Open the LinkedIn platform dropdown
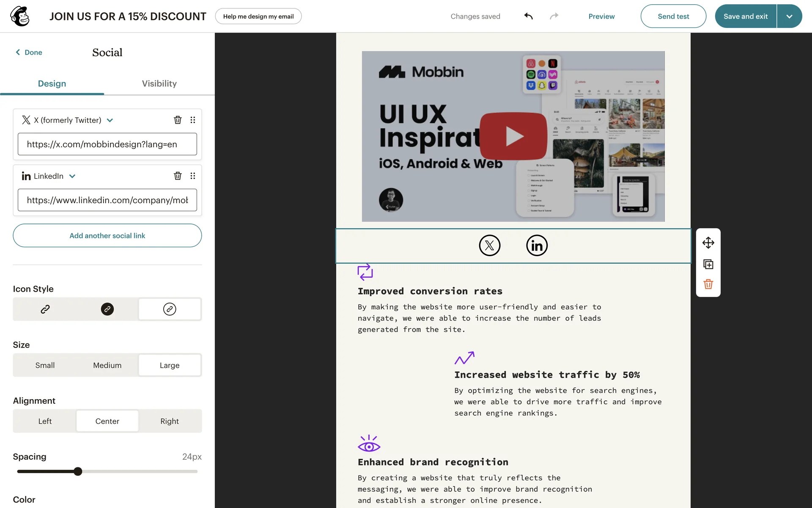The width and height of the screenshot is (812, 508). [72, 176]
